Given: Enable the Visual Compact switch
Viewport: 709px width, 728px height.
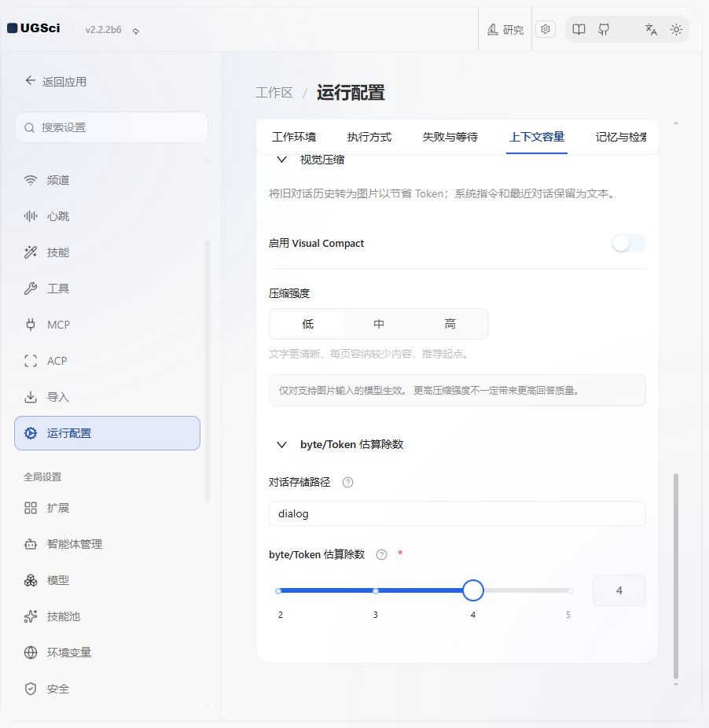Looking at the screenshot, I should click(x=629, y=243).
